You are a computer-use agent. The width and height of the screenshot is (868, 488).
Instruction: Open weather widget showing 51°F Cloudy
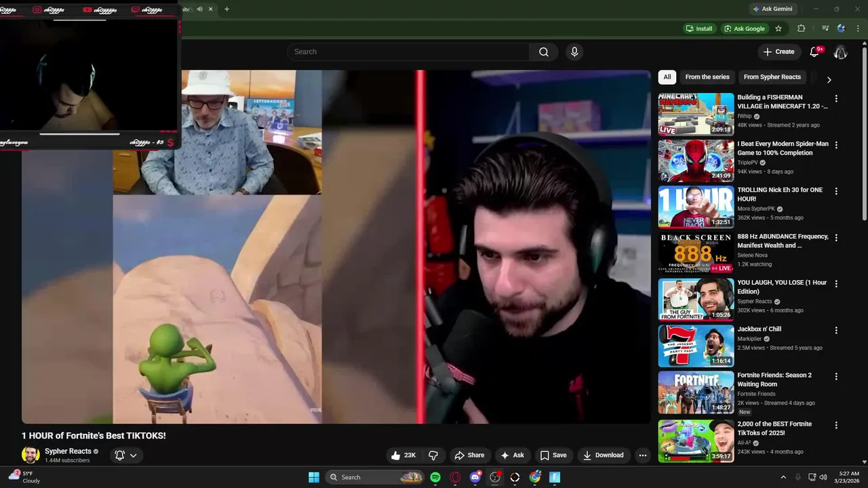point(24,477)
